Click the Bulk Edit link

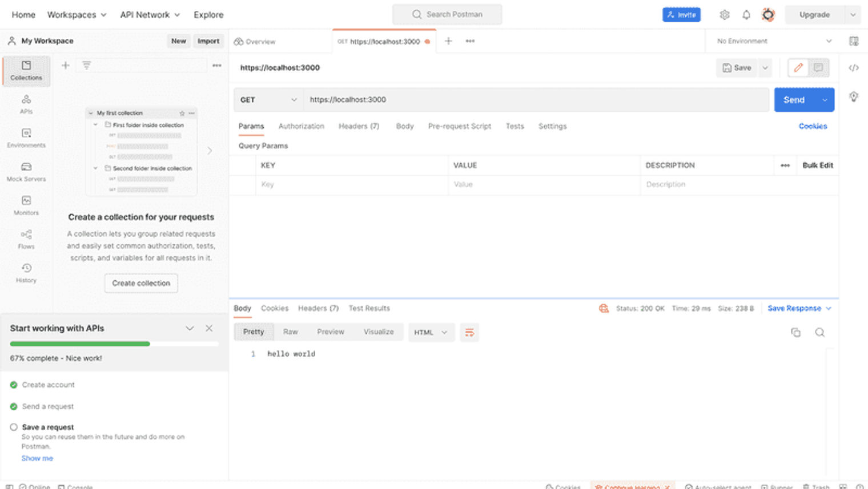[x=818, y=165]
